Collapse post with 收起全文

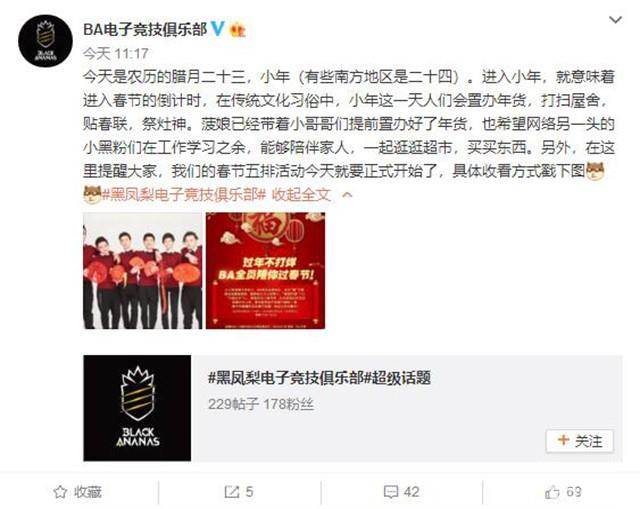click(x=301, y=195)
